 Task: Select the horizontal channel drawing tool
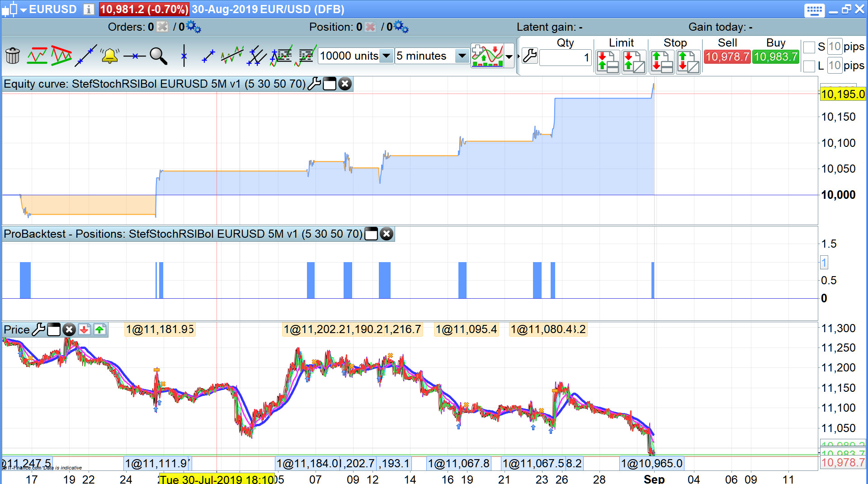coord(37,56)
